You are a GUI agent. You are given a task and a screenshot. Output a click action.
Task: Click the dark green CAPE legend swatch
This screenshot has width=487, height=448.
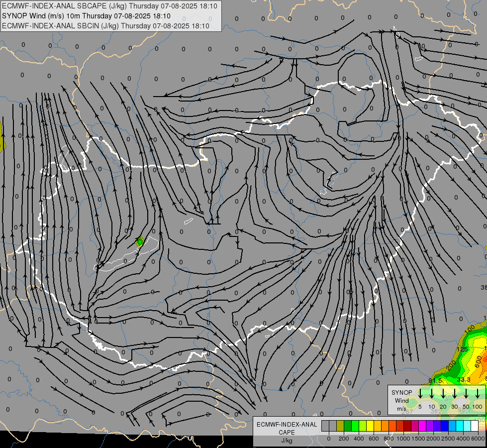tap(348, 426)
